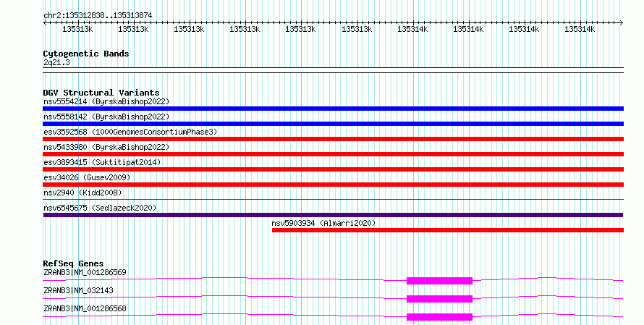The image size is (644, 325).
Task: Open ZRANB3|NM_001286568 transcript label
Action: click(85, 308)
